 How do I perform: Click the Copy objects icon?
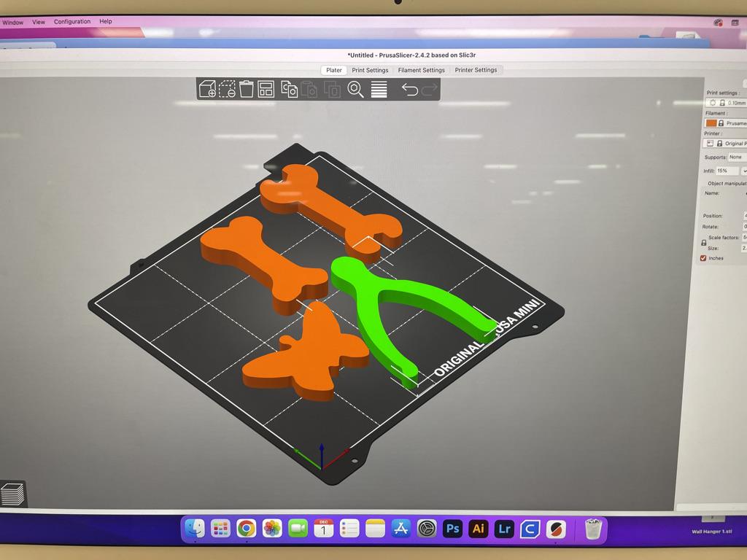pyautogui.click(x=289, y=89)
